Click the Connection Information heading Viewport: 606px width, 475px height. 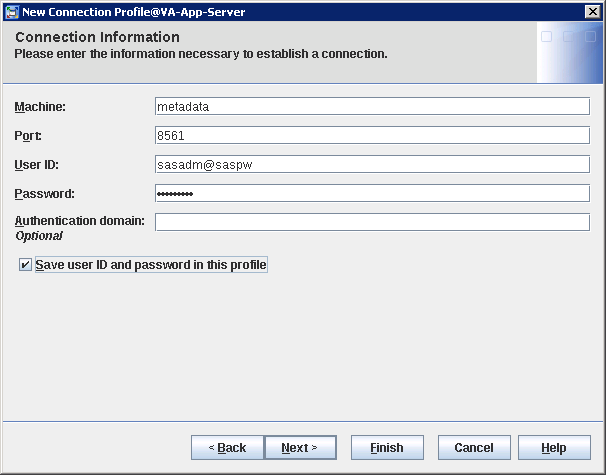pos(98,37)
